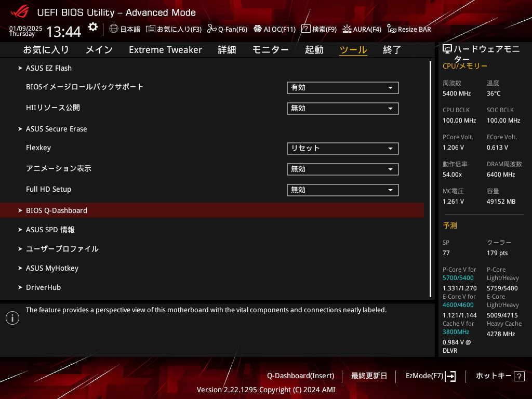Click the 最終更新日 button
Viewport: 532px width, 399px height.
(369, 376)
